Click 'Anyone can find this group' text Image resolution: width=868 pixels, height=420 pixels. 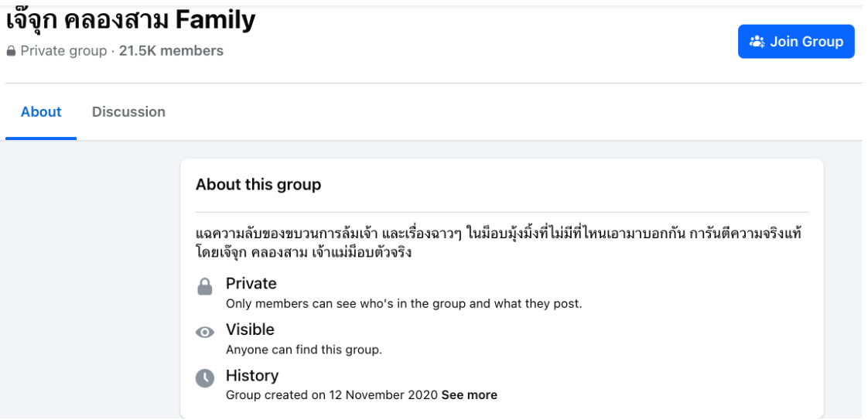(x=304, y=350)
